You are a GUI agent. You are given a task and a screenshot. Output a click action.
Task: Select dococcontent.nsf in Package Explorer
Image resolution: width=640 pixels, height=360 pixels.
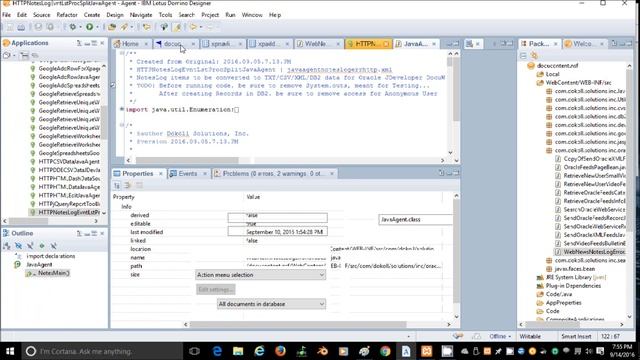[x=558, y=66]
